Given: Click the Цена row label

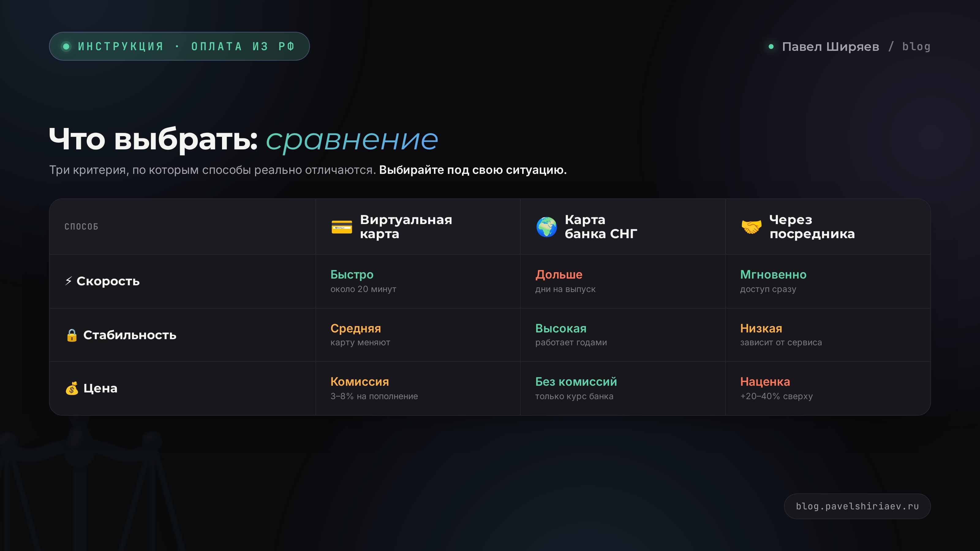Looking at the screenshot, I should (100, 388).
